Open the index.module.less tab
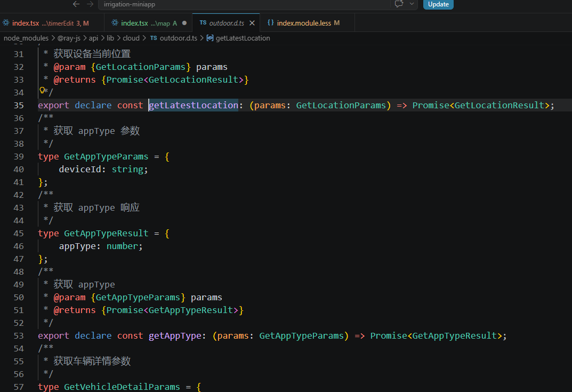 click(303, 23)
